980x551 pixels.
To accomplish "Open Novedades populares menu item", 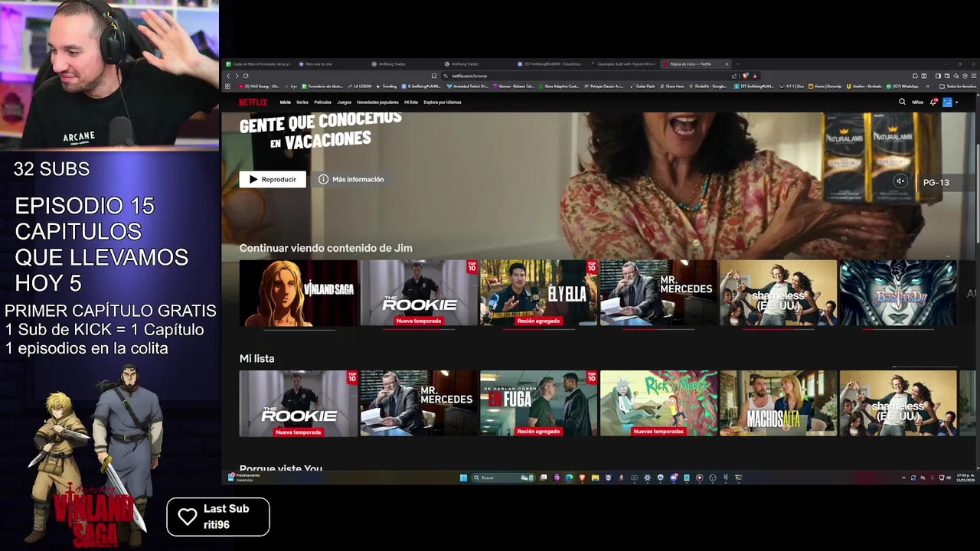I will coord(377,102).
